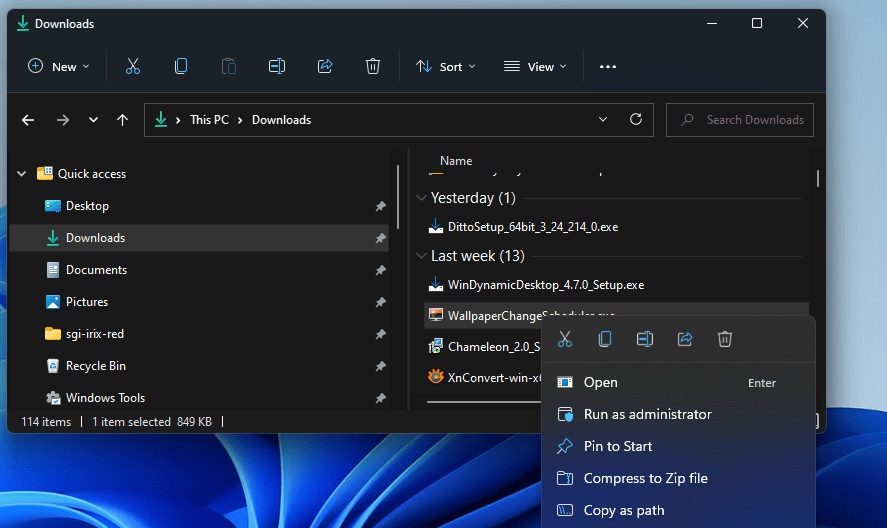Open sgi-irix-red folder in sidebar
Image resolution: width=887 pixels, height=528 pixels.
point(199,334)
